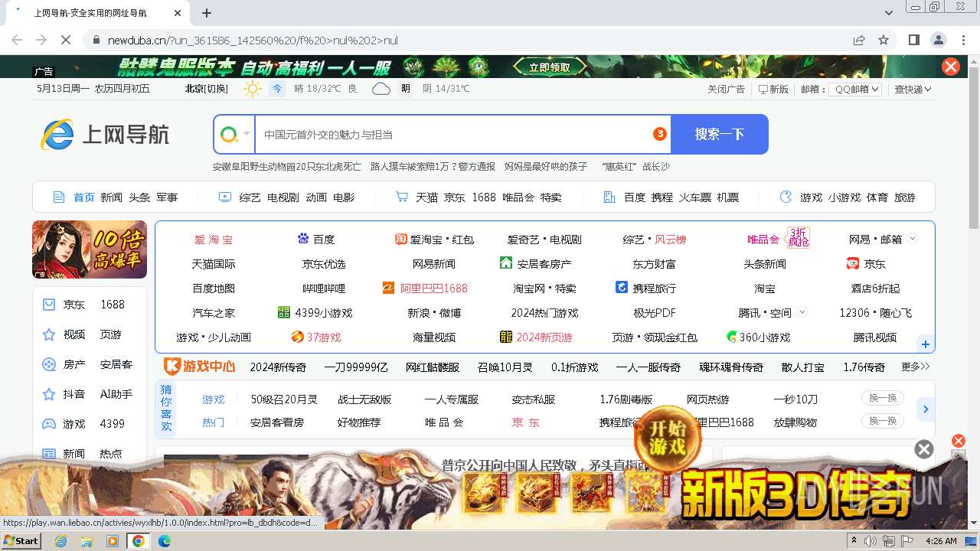Screen dimensions: 980x551
Task: Click the address bar URL
Action: (x=253, y=40)
